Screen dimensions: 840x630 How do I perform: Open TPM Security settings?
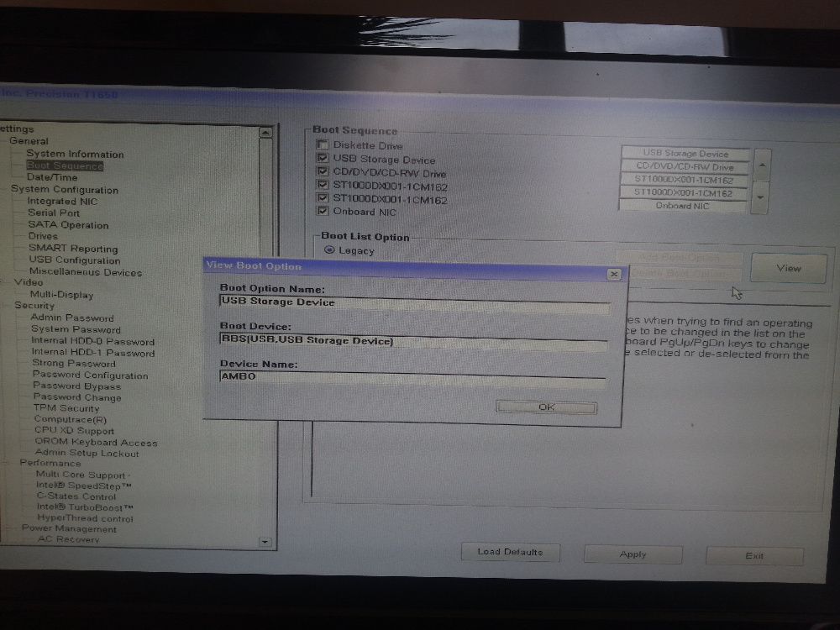[66, 408]
